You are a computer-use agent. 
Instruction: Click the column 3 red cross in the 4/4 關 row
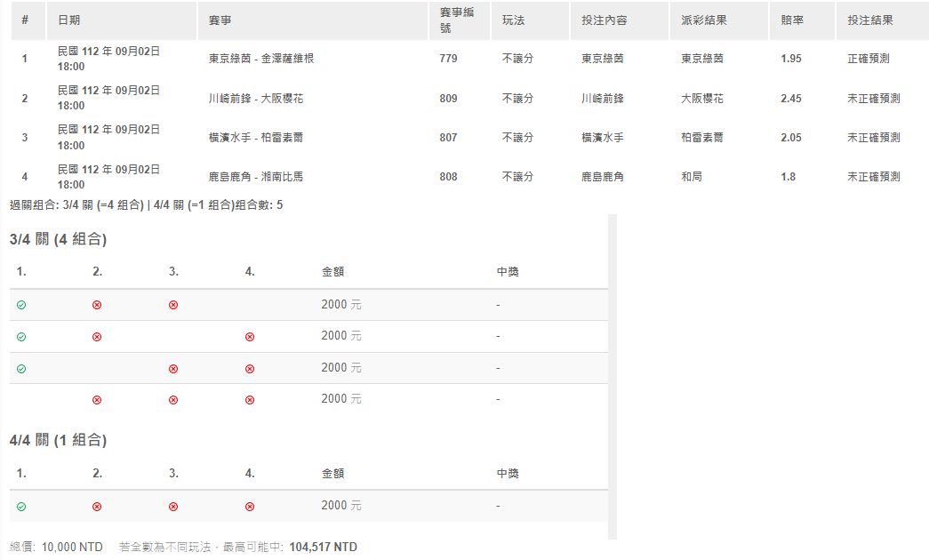pyautogui.click(x=173, y=507)
